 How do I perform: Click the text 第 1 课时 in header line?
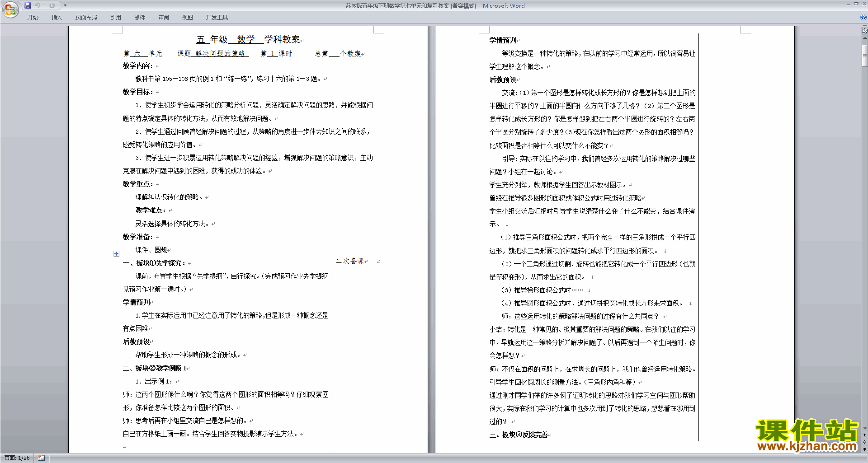click(x=276, y=53)
